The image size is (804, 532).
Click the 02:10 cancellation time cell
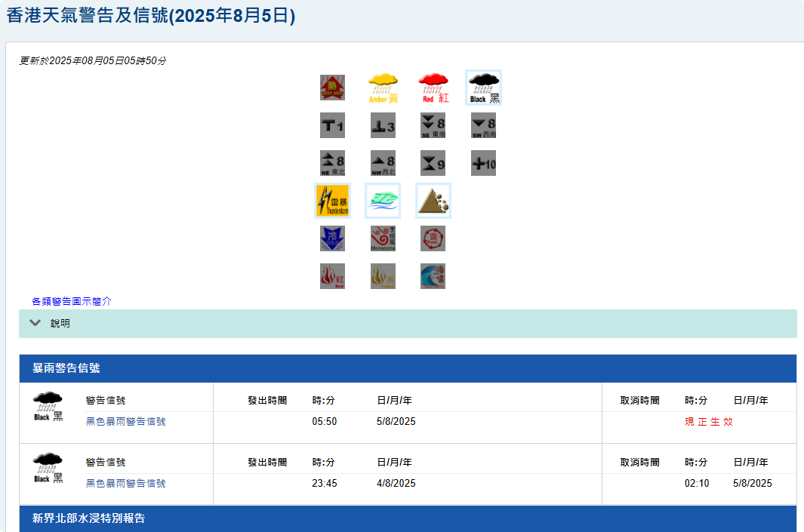697,483
